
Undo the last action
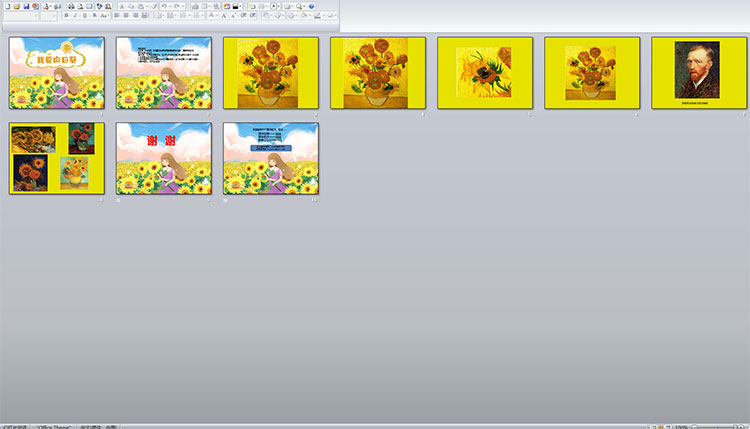point(164,7)
